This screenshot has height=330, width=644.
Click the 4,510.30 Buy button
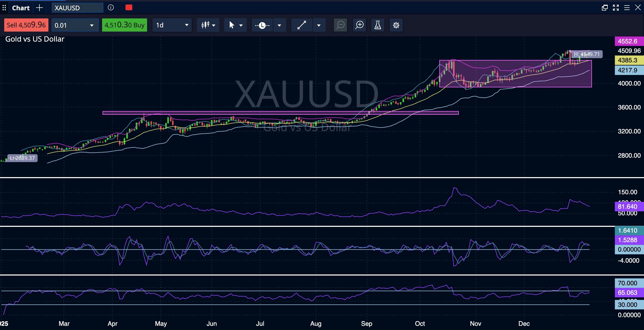point(124,25)
